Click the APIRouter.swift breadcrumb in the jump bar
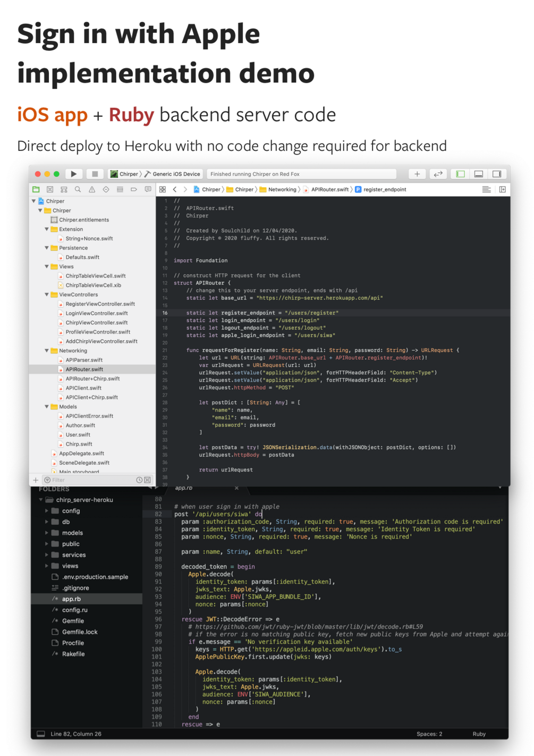534x756 pixels. [326, 189]
